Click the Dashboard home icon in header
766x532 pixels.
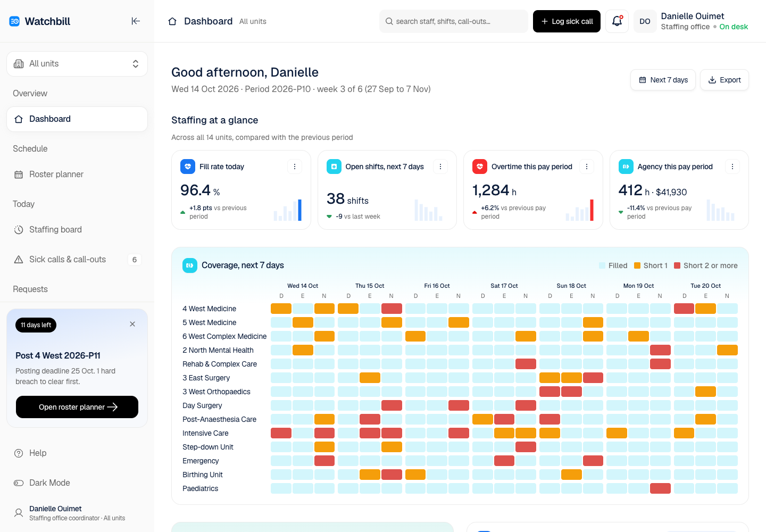pos(172,21)
